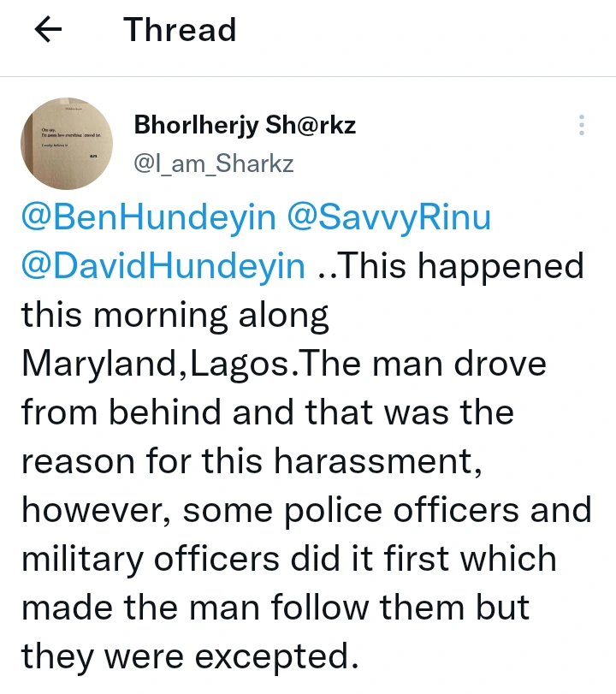Tap the line "reason for this harassment,"
The image size is (616, 694).
pyautogui.click(x=249, y=461)
